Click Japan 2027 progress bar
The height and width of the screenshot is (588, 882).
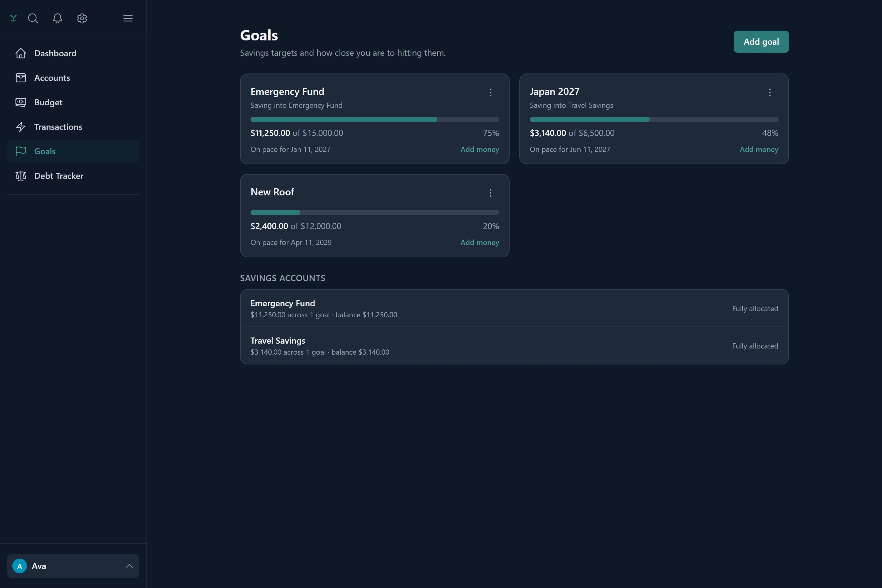(654, 120)
